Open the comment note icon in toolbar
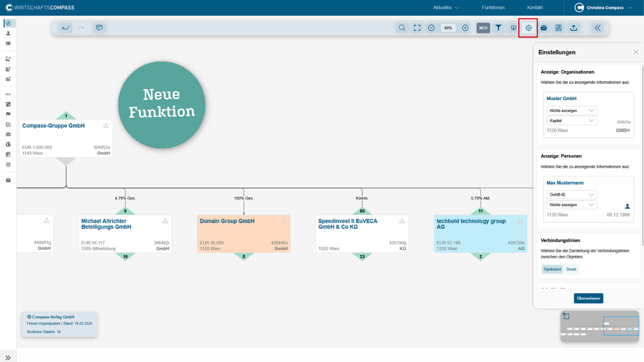Viewport: 644px width, 362px height. (x=99, y=28)
